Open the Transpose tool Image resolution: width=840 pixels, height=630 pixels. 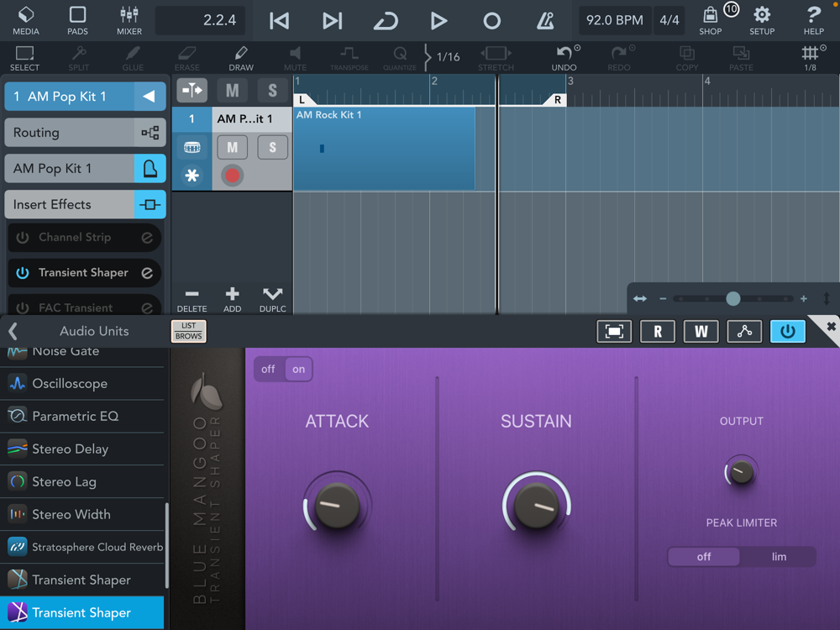coord(349,59)
